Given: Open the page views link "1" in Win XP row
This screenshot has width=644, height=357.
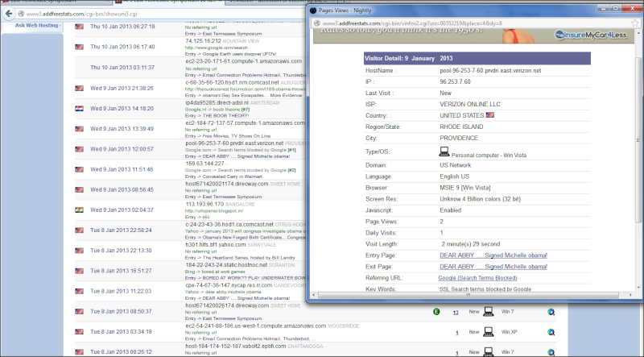Looking at the screenshot, I should pos(457,332).
